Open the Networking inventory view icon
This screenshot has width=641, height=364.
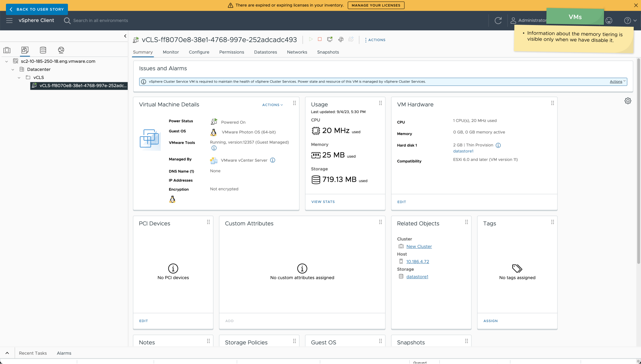click(61, 50)
